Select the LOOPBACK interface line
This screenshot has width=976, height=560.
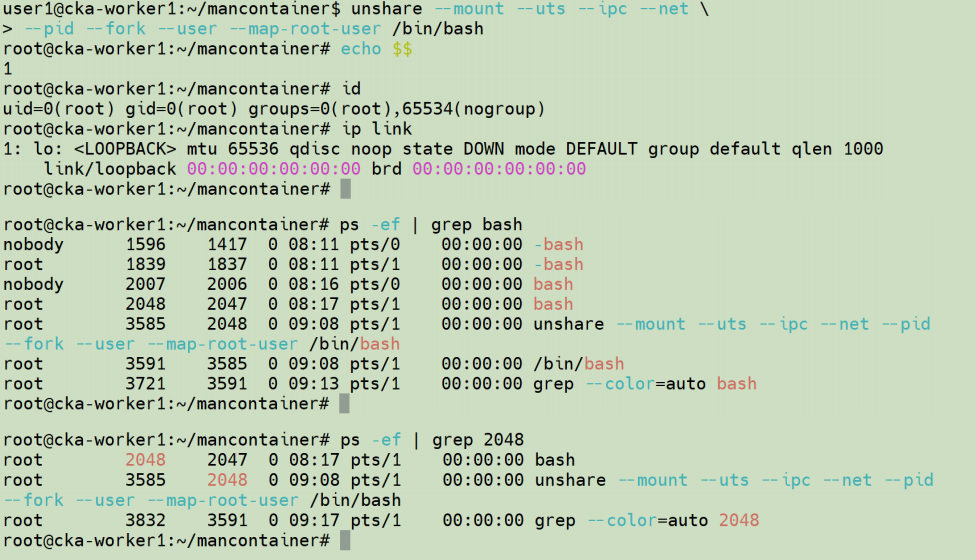point(443,149)
